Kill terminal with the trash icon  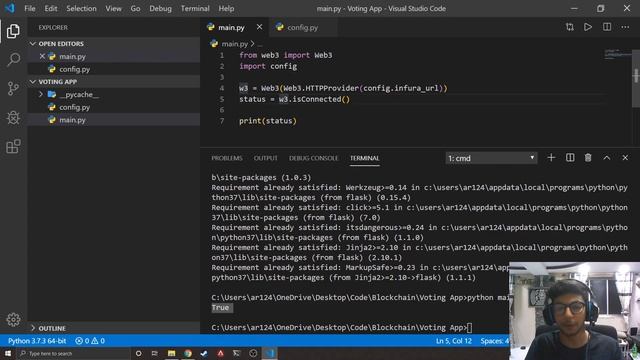coord(588,158)
